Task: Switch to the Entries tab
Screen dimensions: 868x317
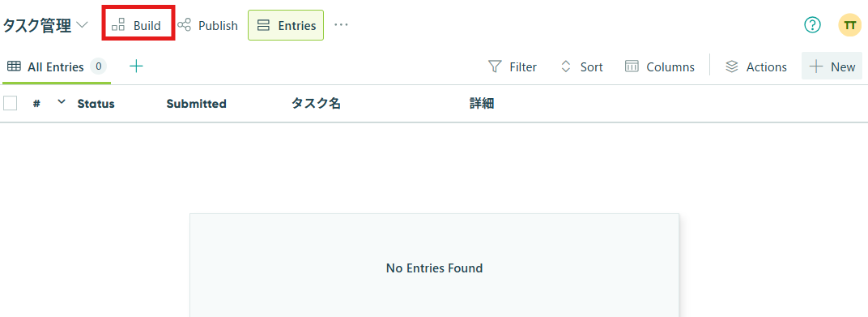Action: point(286,25)
